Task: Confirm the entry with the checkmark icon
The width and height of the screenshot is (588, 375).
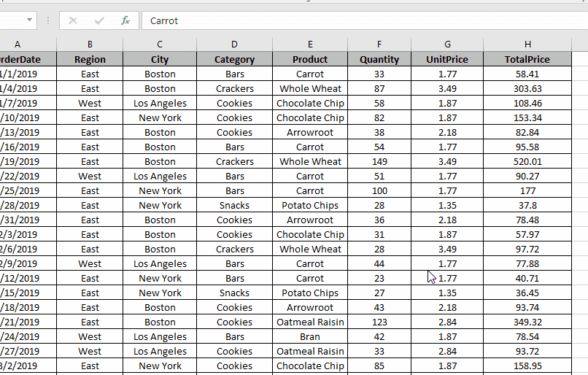Action: pyautogui.click(x=99, y=20)
